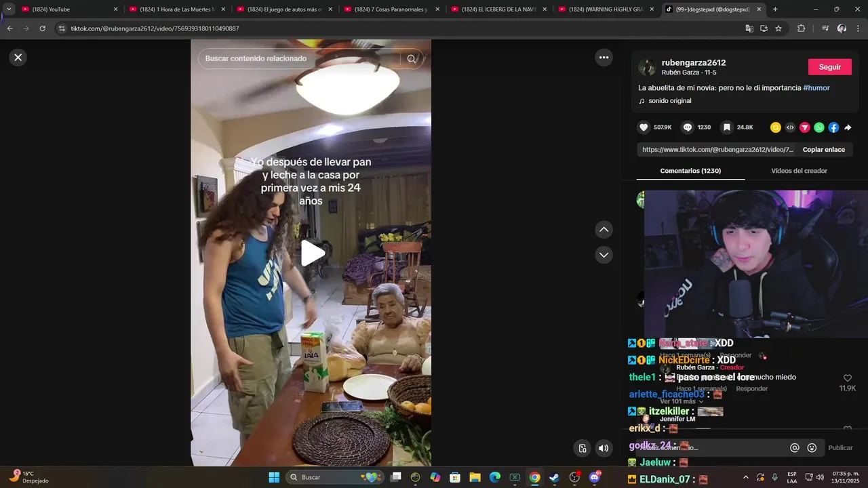The width and height of the screenshot is (868, 488).
Task: Open more share options arrow
Action: tap(848, 127)
